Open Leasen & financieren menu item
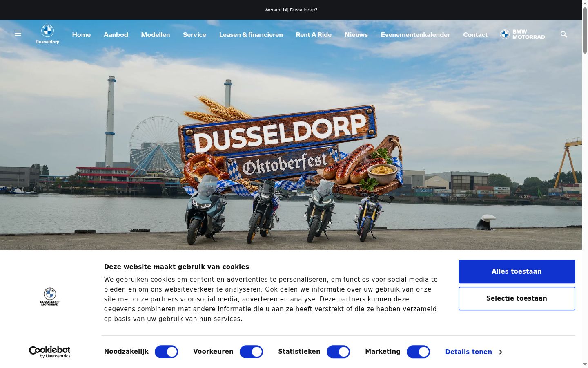Screen dimensions: 588x368 click(x=251, y=35)
